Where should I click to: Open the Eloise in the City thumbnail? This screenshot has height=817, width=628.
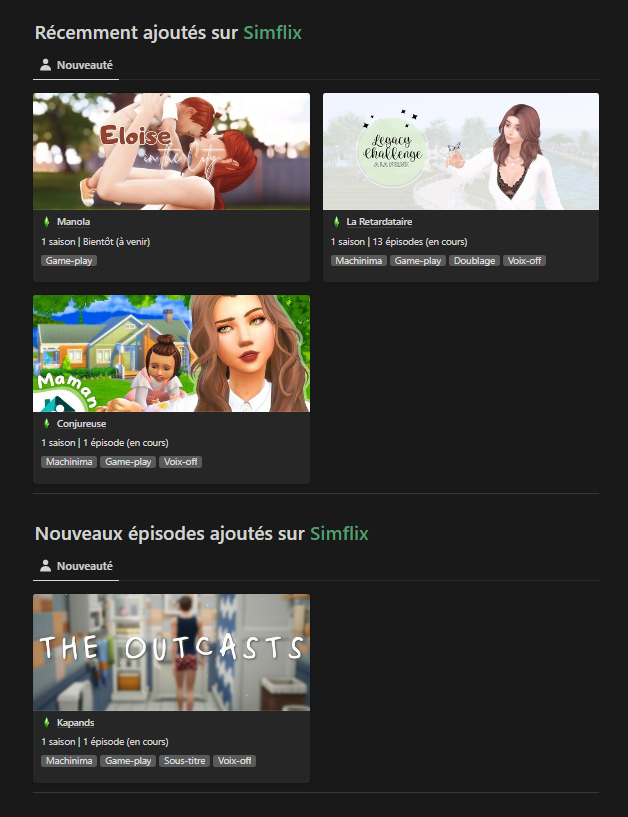point(171,151)
